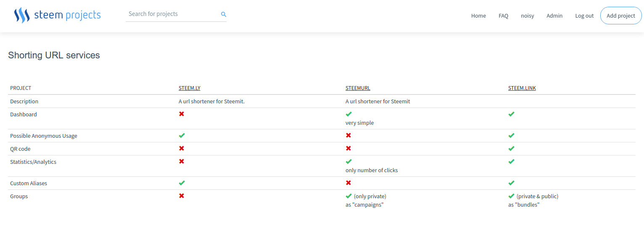Go to Home in navigation
Viewport: 644px width, 231px height.
tap(478, 16)
